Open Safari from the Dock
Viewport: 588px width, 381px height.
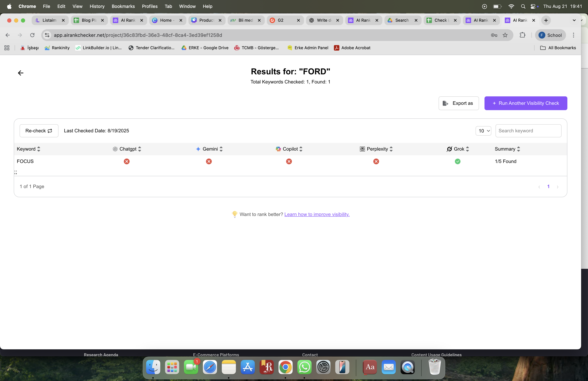[x=210, y=367]
